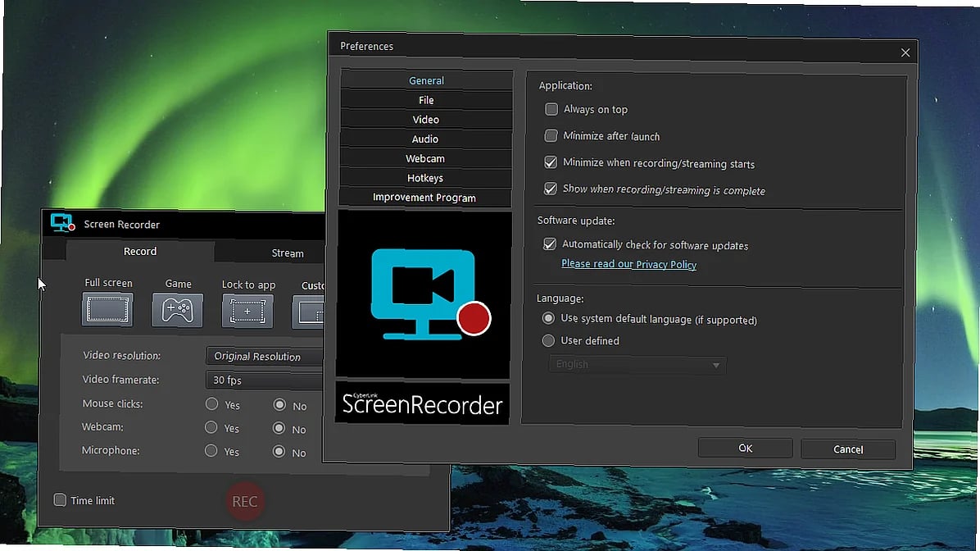
Task: Turn off automatic software update checks
Action: (551, 244)
